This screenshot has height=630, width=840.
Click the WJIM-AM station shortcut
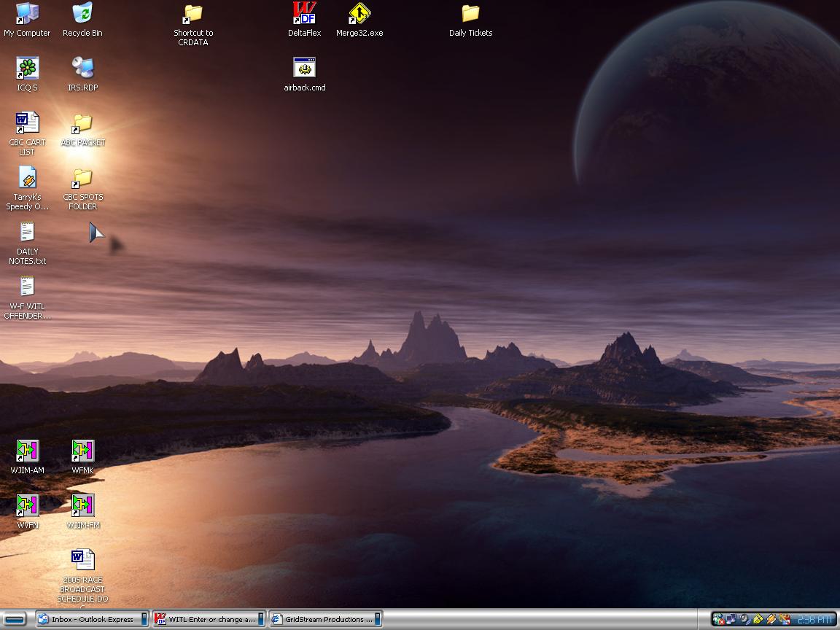[27, 451]
